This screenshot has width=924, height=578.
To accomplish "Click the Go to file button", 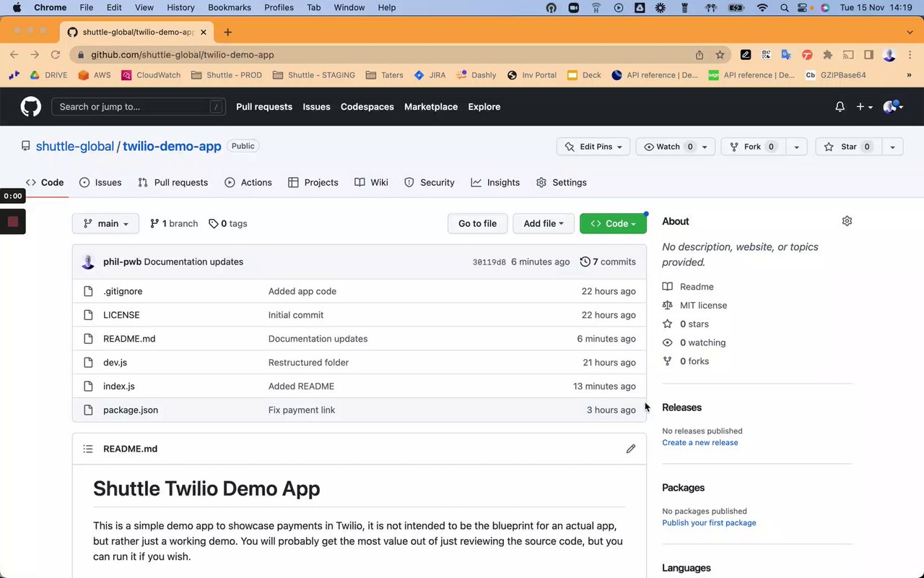I will 477,224.
